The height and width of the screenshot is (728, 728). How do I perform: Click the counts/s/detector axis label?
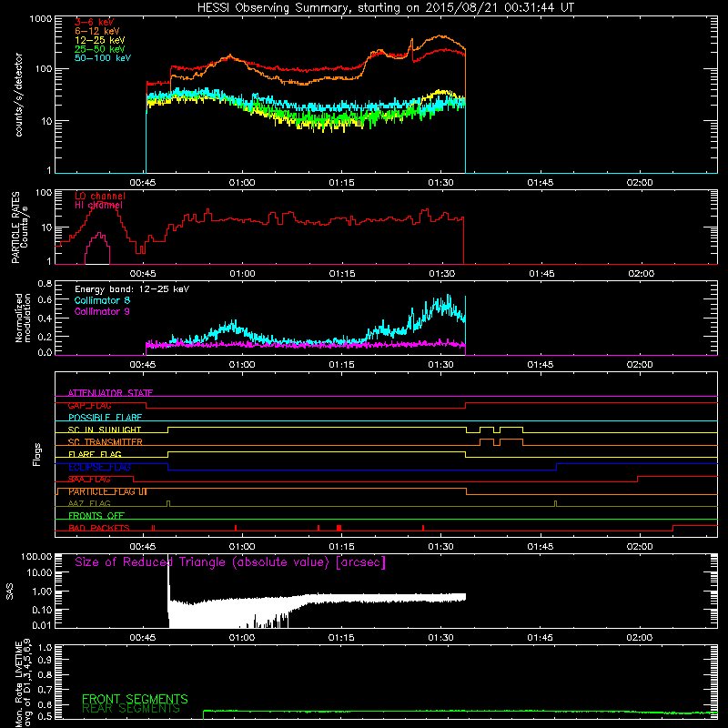pos(19,95)
